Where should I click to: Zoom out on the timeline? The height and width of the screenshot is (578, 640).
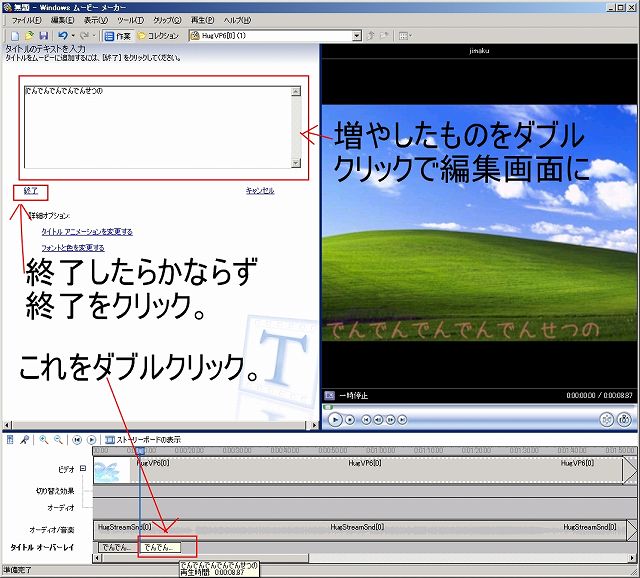coord(58,440)
